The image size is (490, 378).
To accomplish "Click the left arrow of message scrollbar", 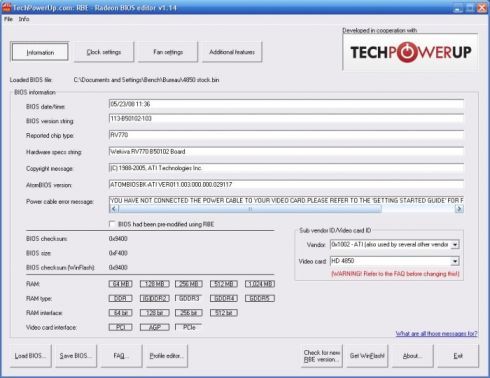I will point(114,209).
